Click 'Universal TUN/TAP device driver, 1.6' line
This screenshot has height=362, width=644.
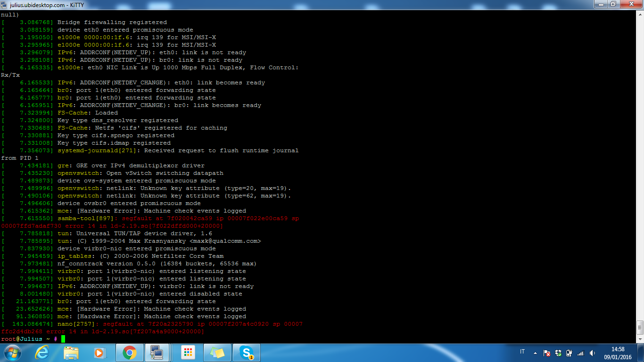pos(107,233)
